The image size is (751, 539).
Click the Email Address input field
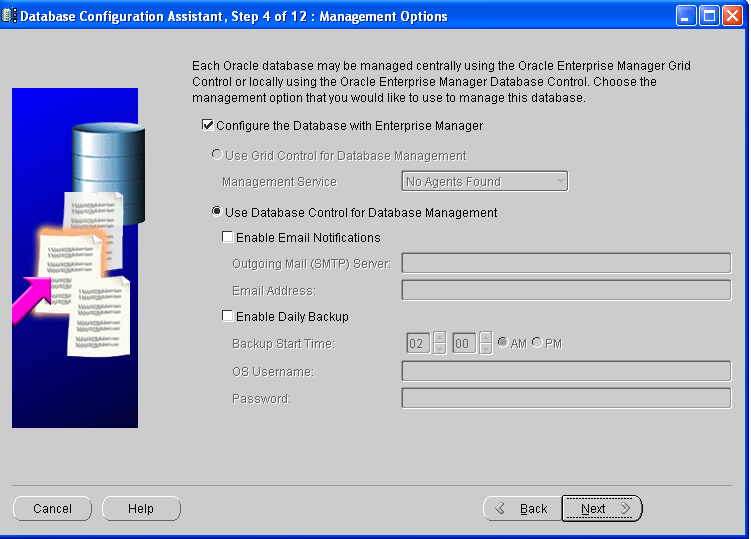566,290
